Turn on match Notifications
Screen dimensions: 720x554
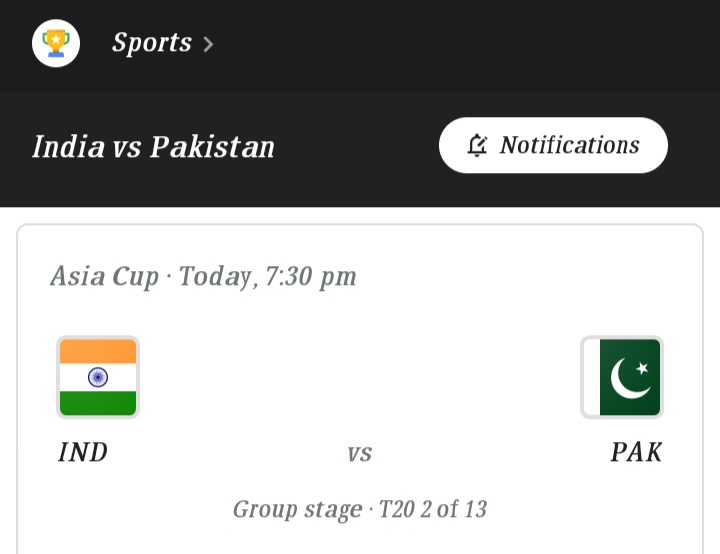[553, 145]
